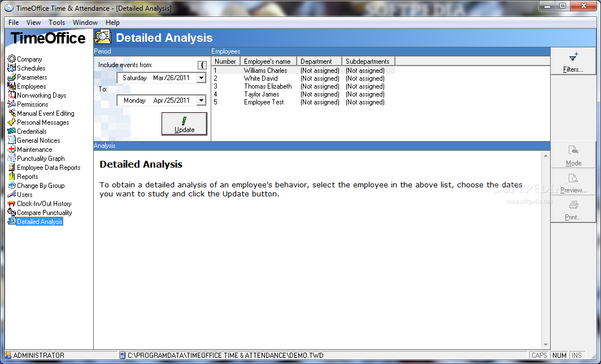
Task: Open the 'from' date dropdown arrow
Action: point(201,78)
